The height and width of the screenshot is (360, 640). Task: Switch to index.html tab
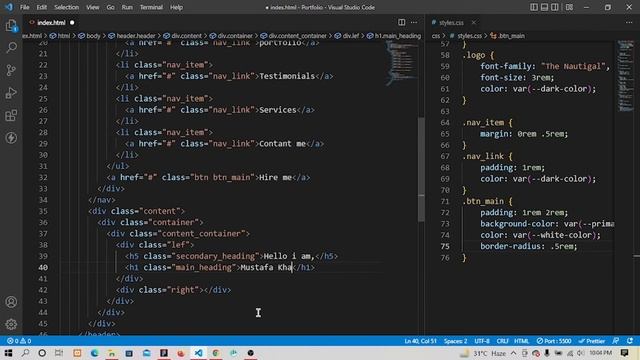[51, 22]
